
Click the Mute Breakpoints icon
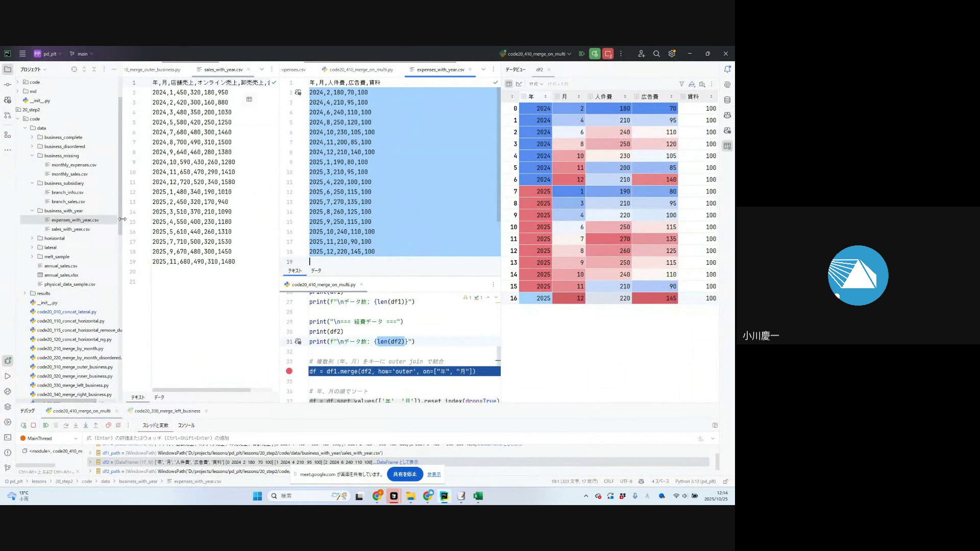tap(118, 425)
